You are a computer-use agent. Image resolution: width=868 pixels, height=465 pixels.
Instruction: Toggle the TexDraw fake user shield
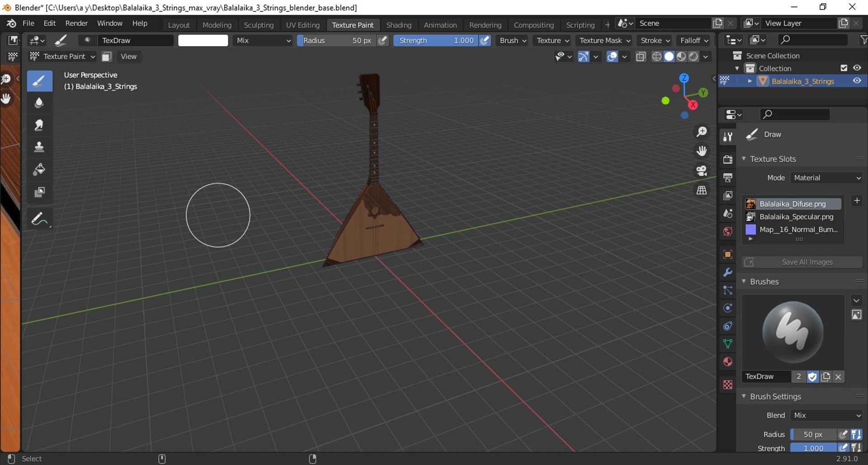click(812, 377)
